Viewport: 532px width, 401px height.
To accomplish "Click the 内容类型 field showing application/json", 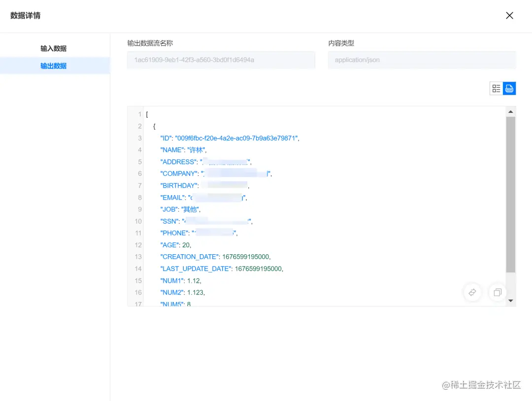I will coord(422,60).
